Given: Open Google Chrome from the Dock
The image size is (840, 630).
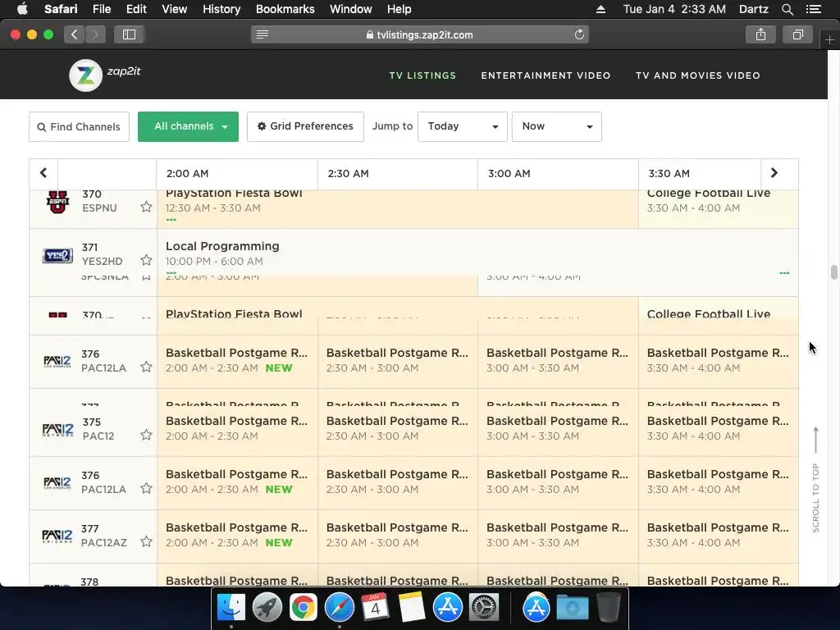Looking at the screenshot, I should tap(303, 608).
